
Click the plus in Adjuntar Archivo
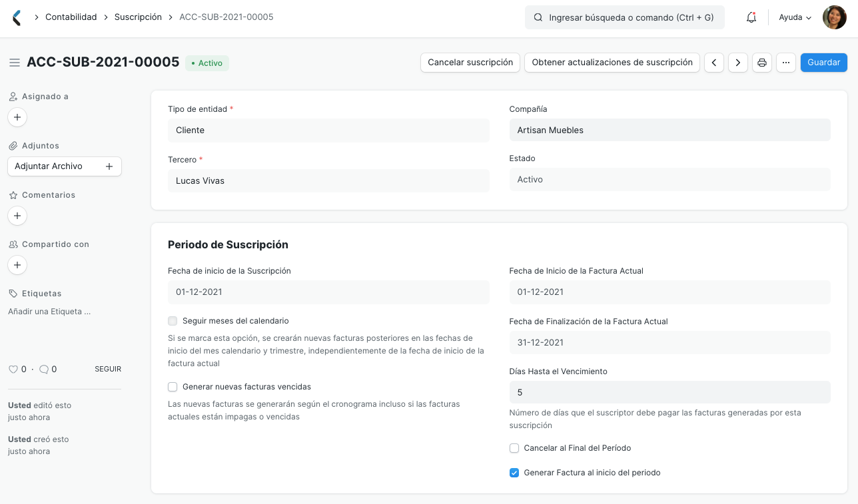(109, 166)
